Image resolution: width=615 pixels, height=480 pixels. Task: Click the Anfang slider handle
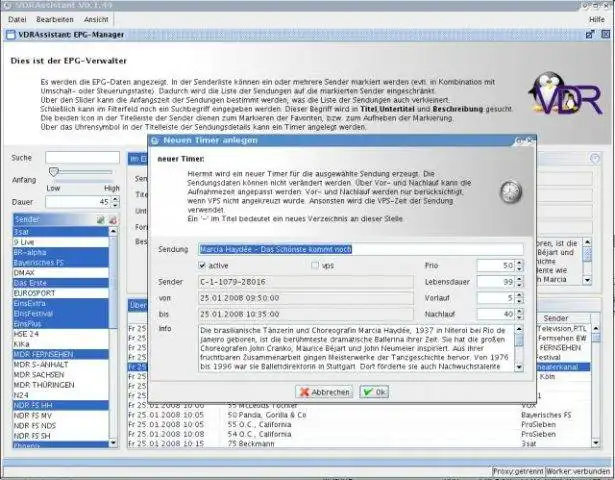pos(54,171)
